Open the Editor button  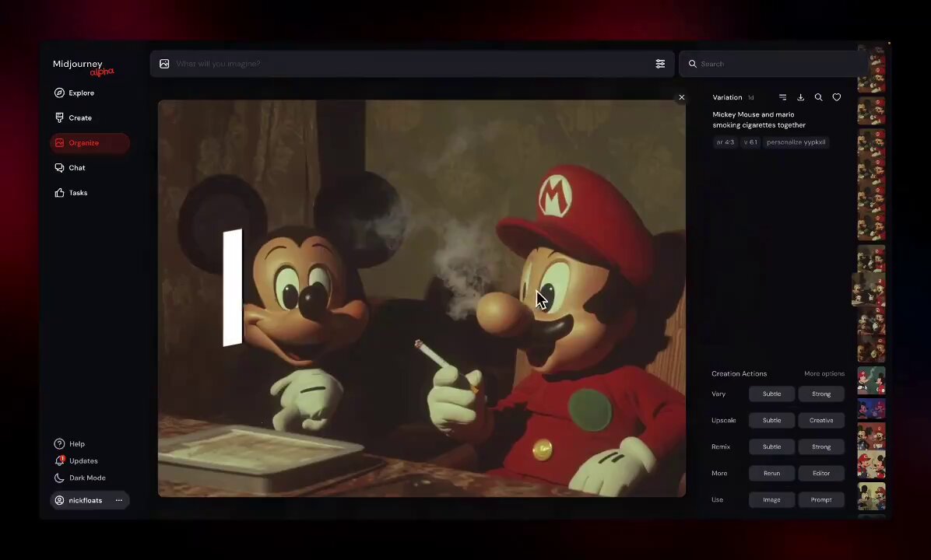(821, 474)
